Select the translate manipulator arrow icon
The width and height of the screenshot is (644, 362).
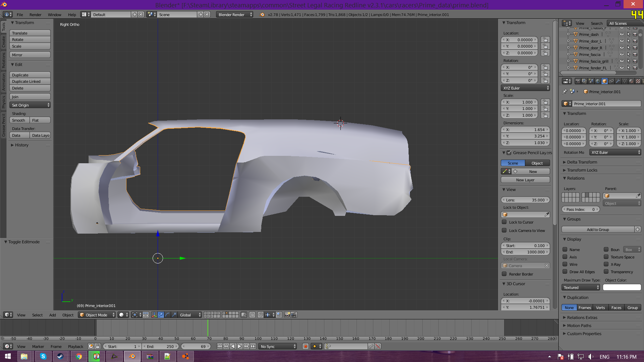click(x=161, y=315)
